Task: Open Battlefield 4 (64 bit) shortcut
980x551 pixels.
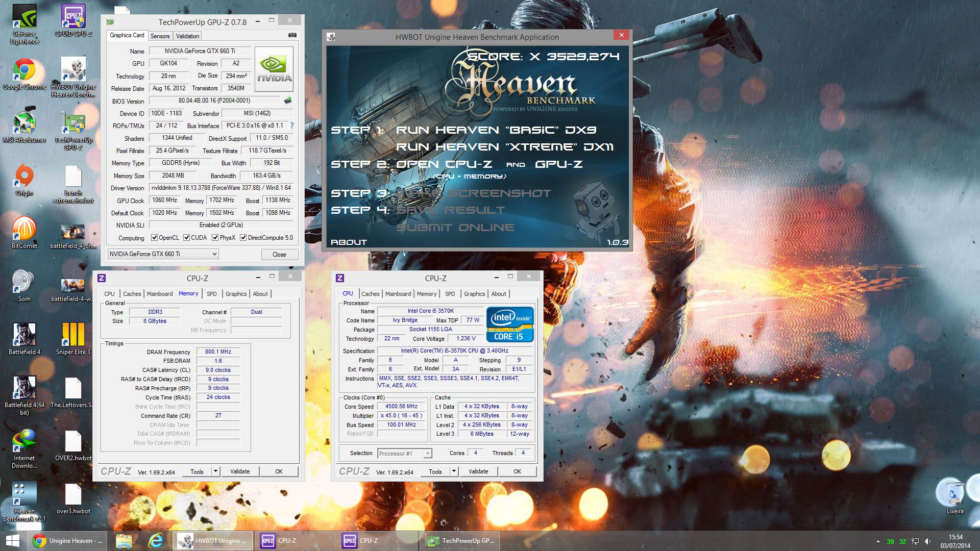Action: pos(24,396)
